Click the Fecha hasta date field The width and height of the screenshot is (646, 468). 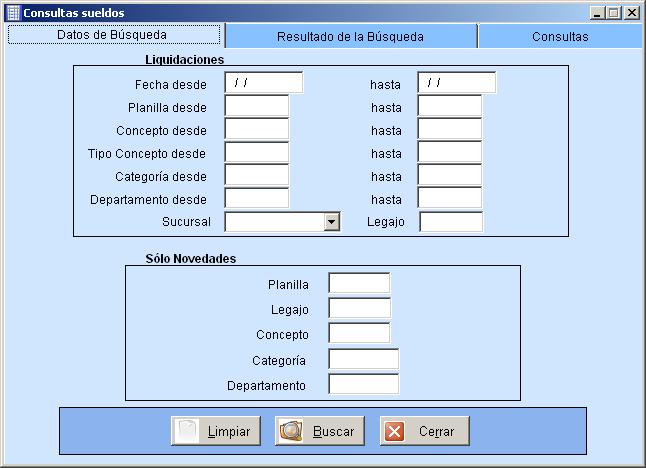click(456, 83)
